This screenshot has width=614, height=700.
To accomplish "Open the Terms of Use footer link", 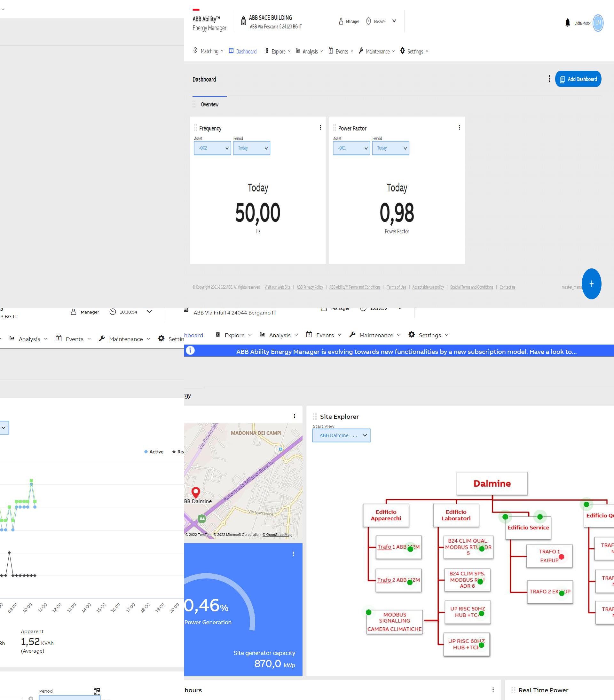I will (396, 287).
